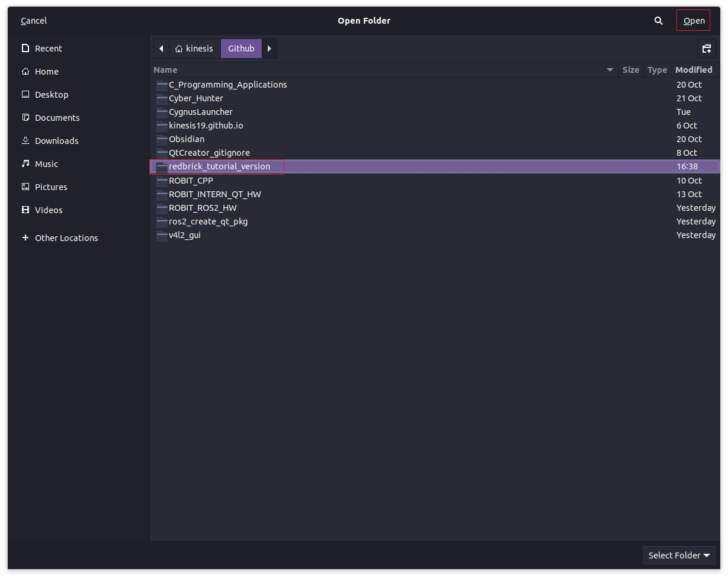Click the 21 Oct modified date
Image resolution: width=728 pixels, height=578 pixels.
689,98
